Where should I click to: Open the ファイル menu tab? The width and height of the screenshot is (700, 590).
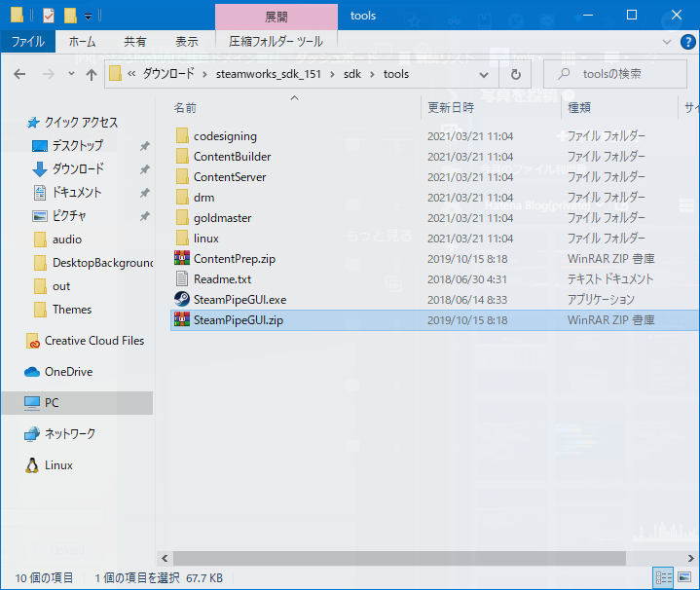(28, 42)
